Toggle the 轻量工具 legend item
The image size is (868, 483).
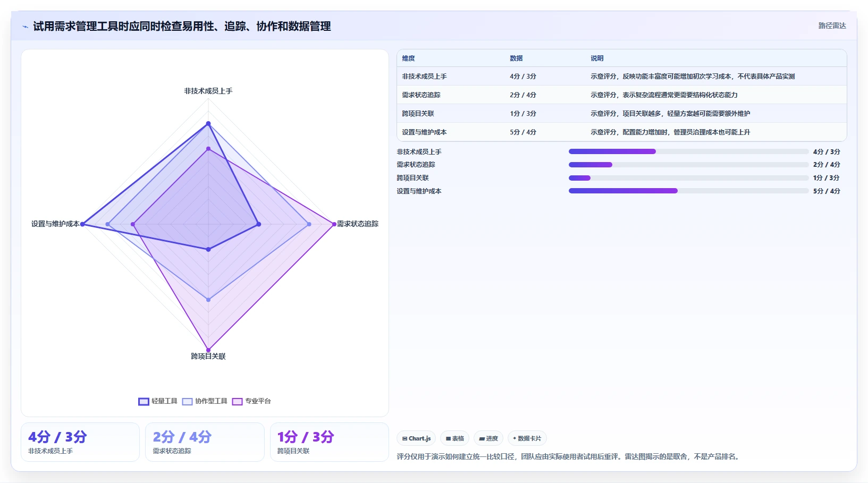158,401
